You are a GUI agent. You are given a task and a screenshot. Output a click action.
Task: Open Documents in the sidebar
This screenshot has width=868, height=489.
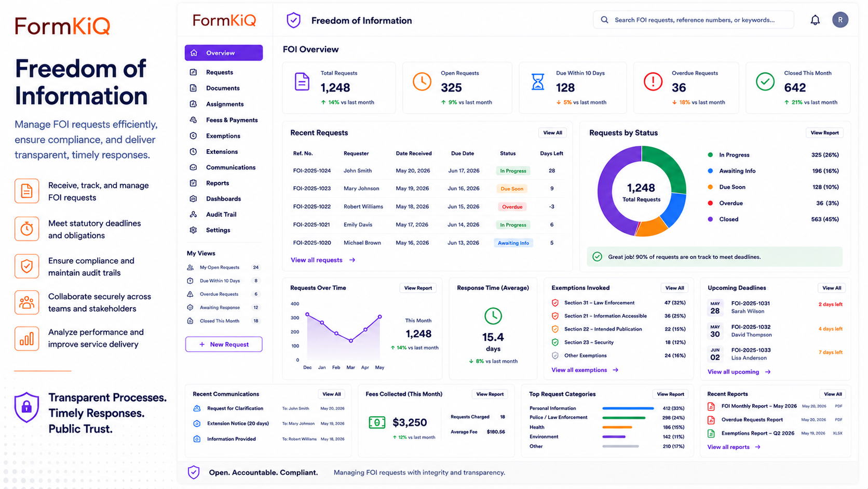tap(224, 88)
